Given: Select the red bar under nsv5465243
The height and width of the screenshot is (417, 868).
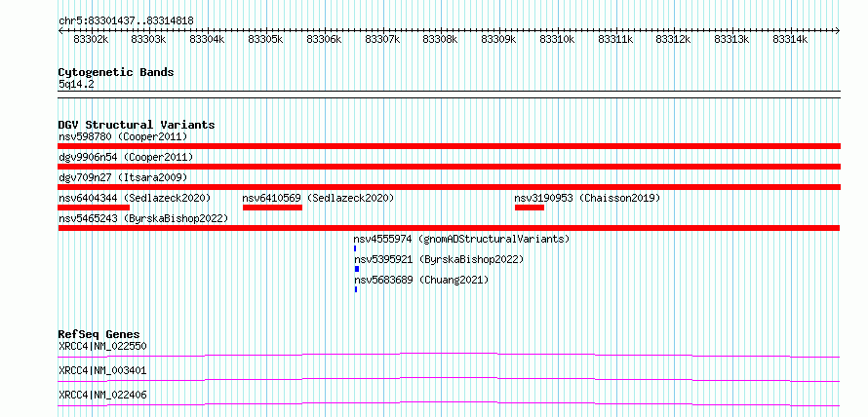Looking at the screenshot, I should pyautogui.click(x=449, y=228).
